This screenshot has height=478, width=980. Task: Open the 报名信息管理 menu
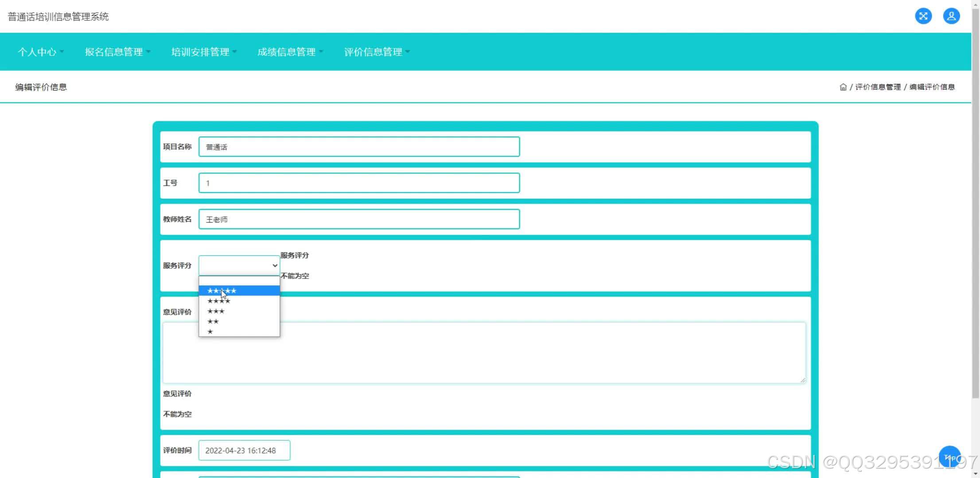tap(118, 52)
